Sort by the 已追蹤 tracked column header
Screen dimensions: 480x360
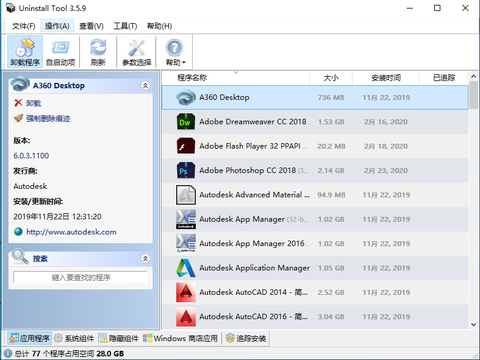pyautogui.click(x=443, y=78)
